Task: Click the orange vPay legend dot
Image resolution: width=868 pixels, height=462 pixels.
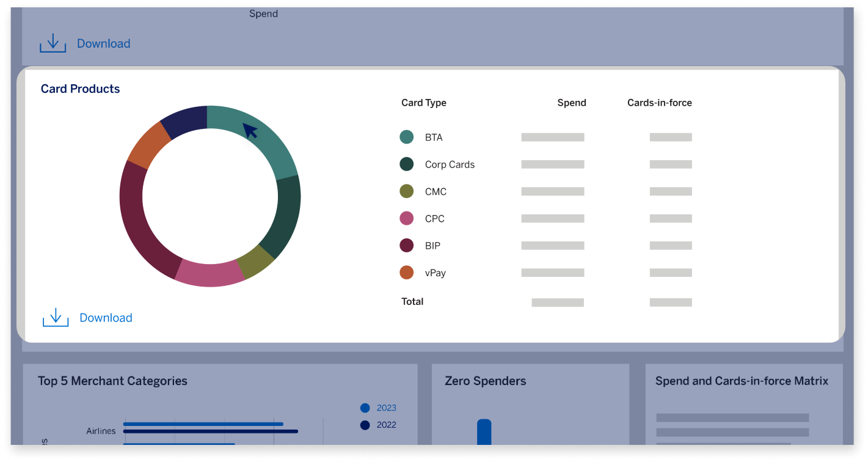Action: 407,272
